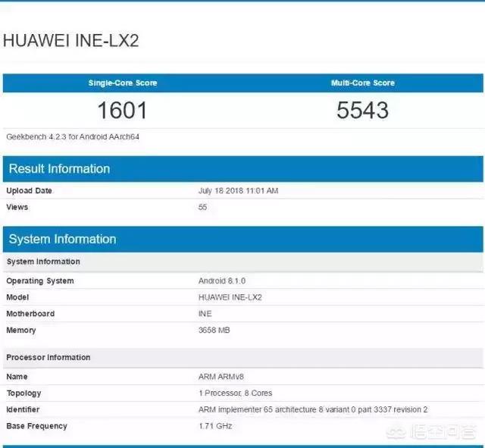
Task: Click the Views label
Action: tap(17, 207)
